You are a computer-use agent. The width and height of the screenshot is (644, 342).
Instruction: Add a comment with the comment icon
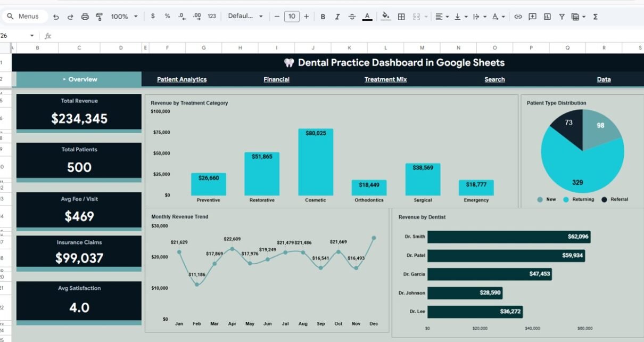tap(532, 17)
